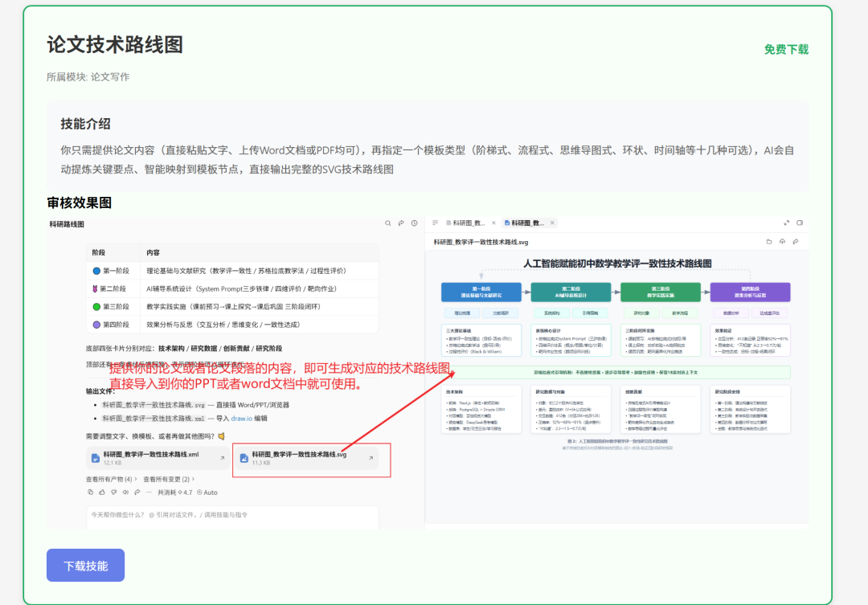This screenshot has height=605, width=868.
Task: Click the 技能介绍 heading
Action: point(86,124)
